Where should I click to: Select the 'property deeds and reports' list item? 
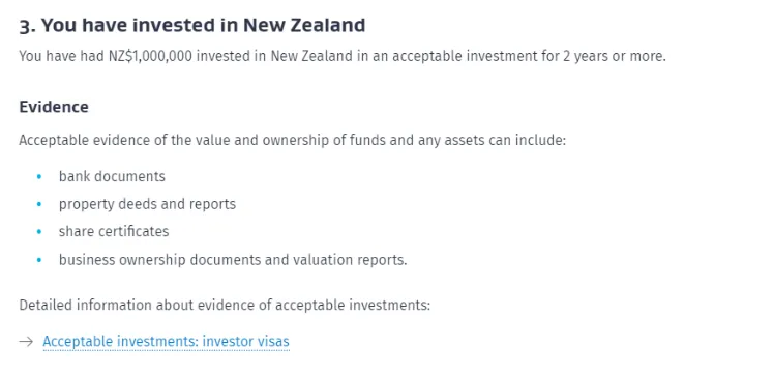point(147,204)
